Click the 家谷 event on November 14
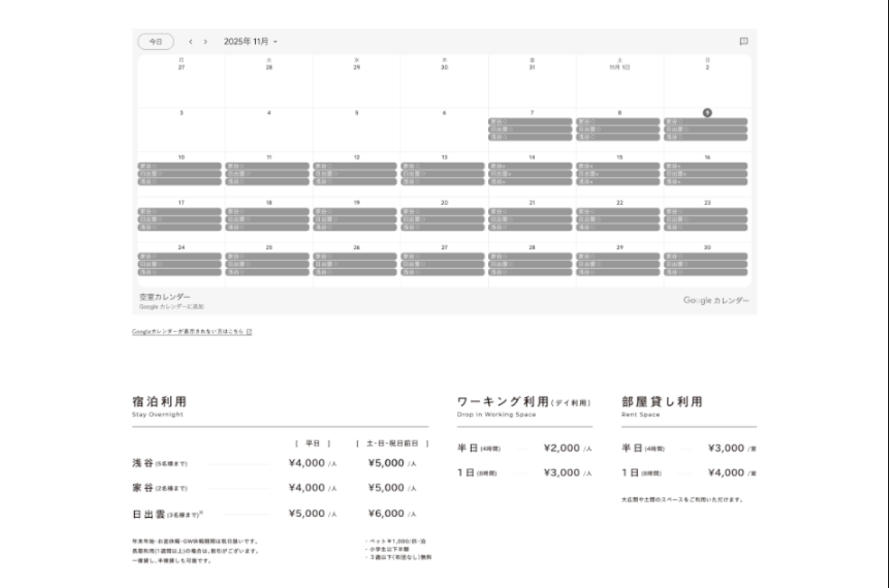 [x=532, y=166]
